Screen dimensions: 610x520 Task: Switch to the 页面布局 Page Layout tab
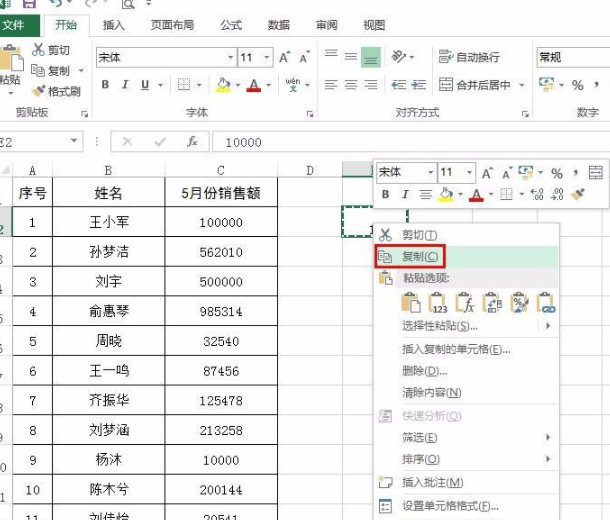[172, 25]
